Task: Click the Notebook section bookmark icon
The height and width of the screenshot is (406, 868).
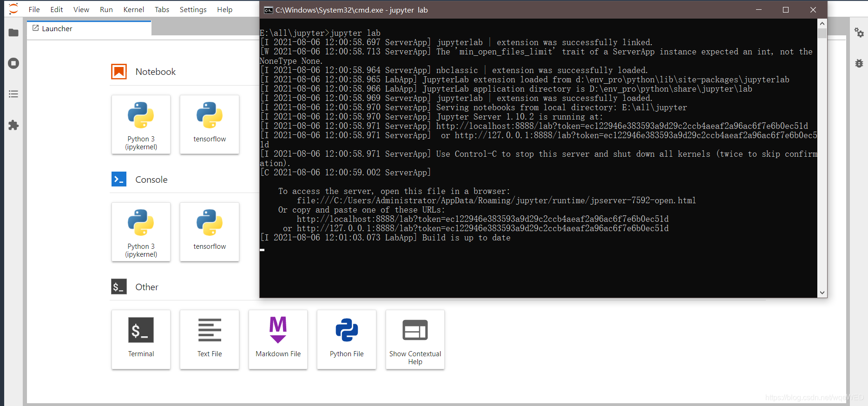Action: click(119, 72)
